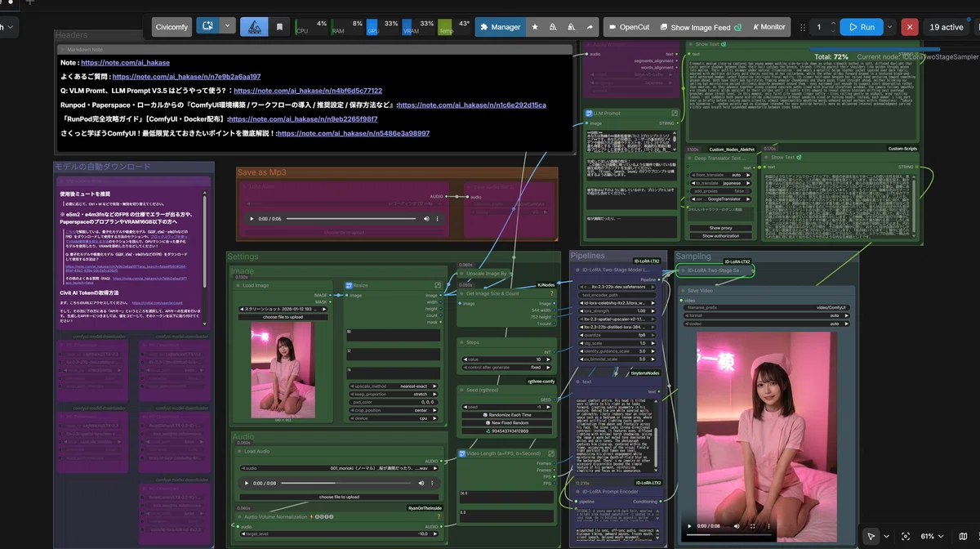Adjust lora_strength value 1.00
This screenshot has width=980, height=549.
tap(617, 310)
